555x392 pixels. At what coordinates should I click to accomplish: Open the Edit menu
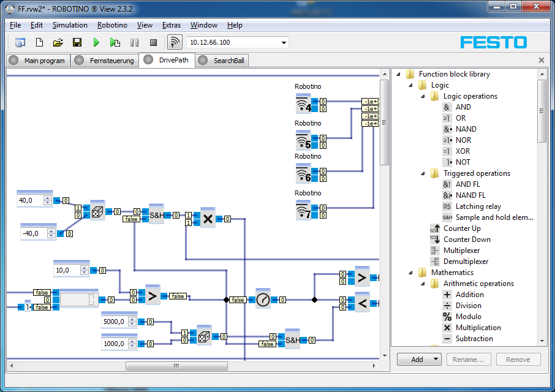(37, 25)
